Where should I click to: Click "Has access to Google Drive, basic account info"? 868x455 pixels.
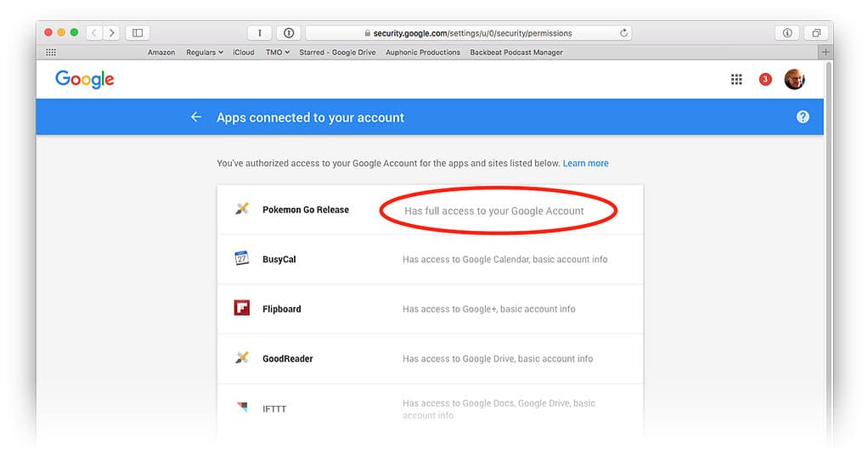pos(498,359)
